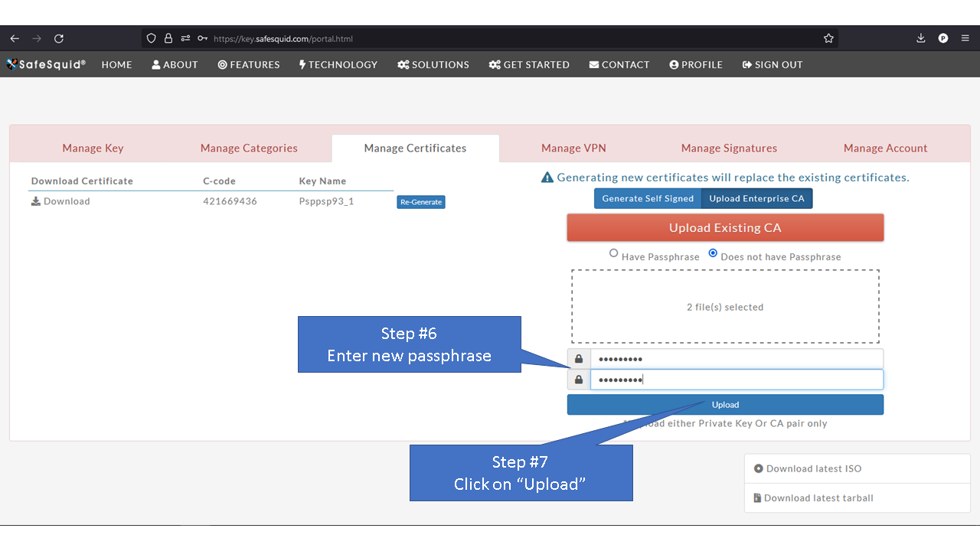The image size is (980, 551).
Task: Click the Upload button
Action: click(725, 404)
